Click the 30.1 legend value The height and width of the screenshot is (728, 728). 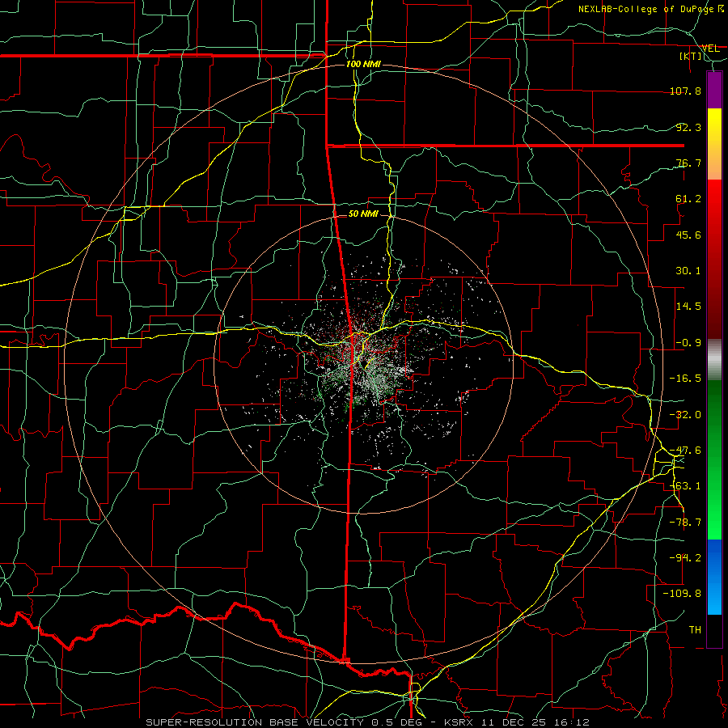tap(688, 271)
